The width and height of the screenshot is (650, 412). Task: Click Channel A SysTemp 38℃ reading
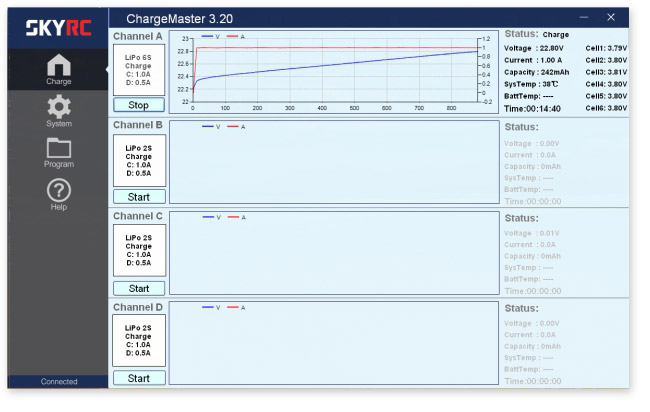click(x=531, y=84)
